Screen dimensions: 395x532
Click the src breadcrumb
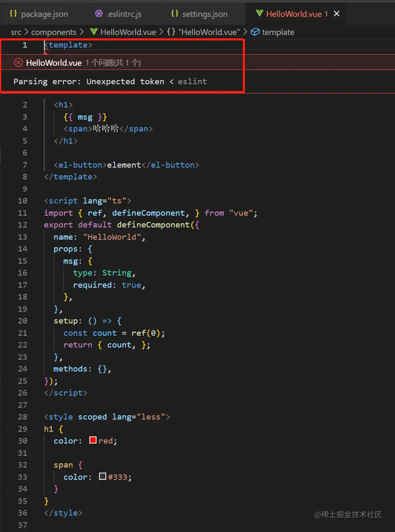(x=16, y=32)
